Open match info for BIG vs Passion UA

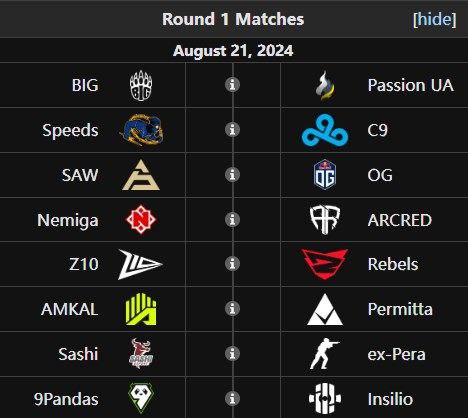pos(232,85)
